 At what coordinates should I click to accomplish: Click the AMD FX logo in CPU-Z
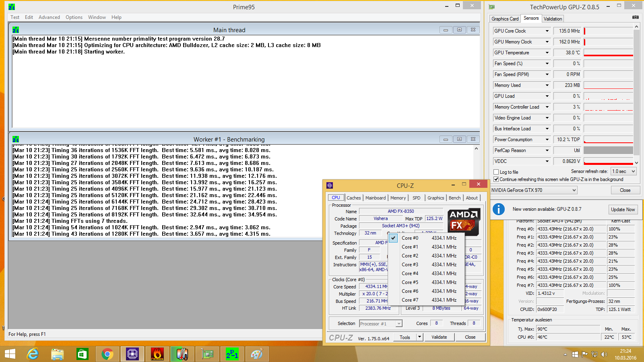pyautogui.click(x=464, y=222)
